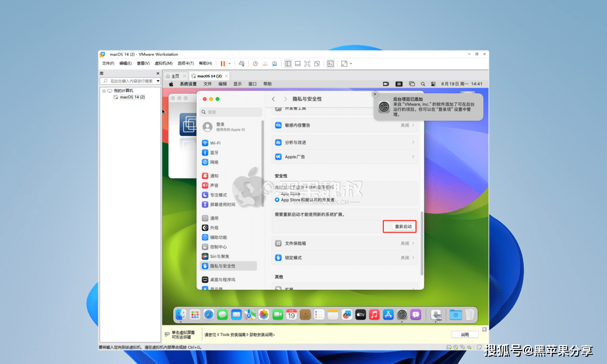Screen dimensions: 607x364
Task: Open the 锁定模式 settings row
Action: click(x=345, y=258)
